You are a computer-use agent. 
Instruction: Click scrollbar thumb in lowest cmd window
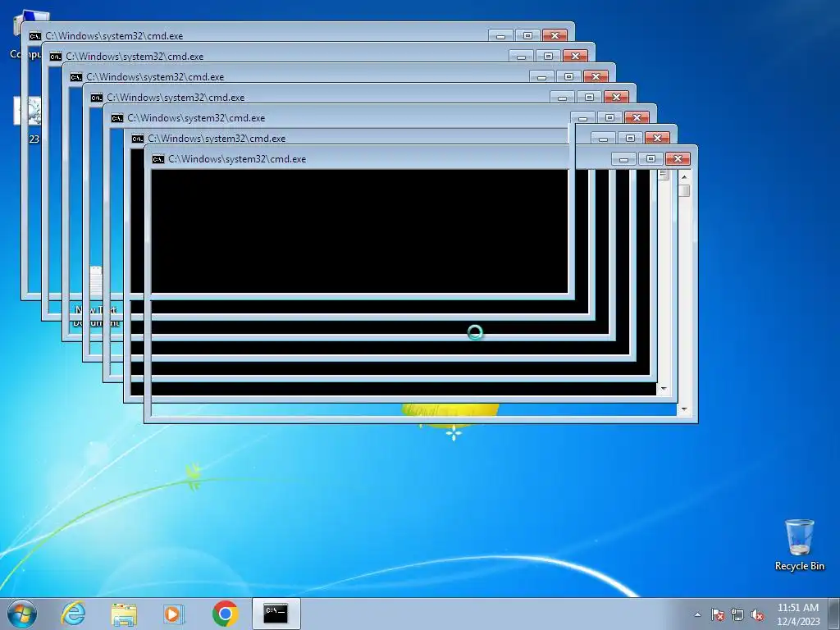pyautogui.click(x=684, y=190)
